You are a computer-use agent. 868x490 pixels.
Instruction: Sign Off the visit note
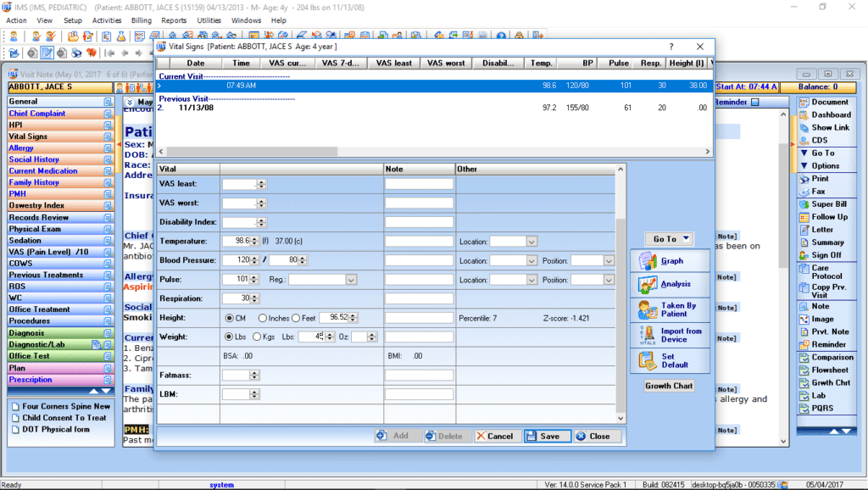[x=826, y=254]
